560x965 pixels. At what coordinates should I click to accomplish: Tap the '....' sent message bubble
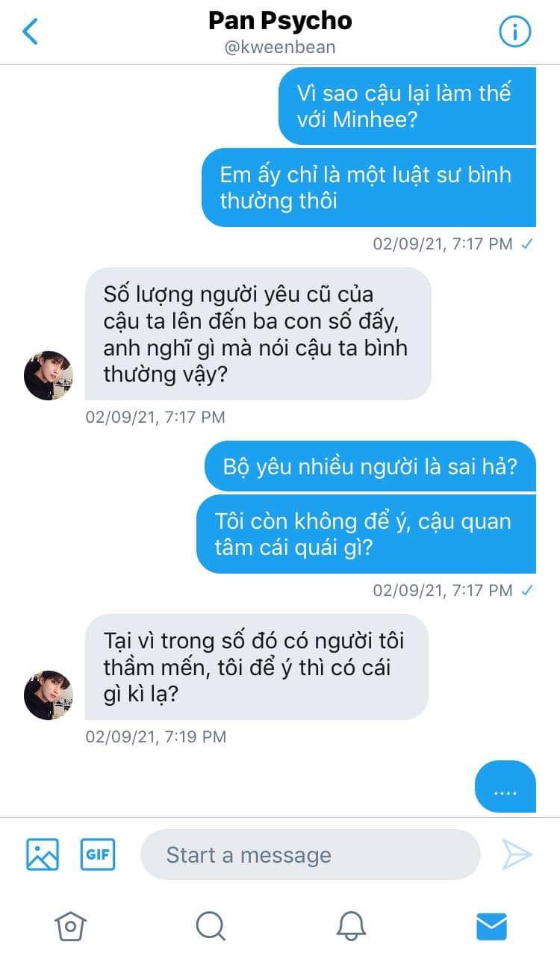tap(505, 786)
